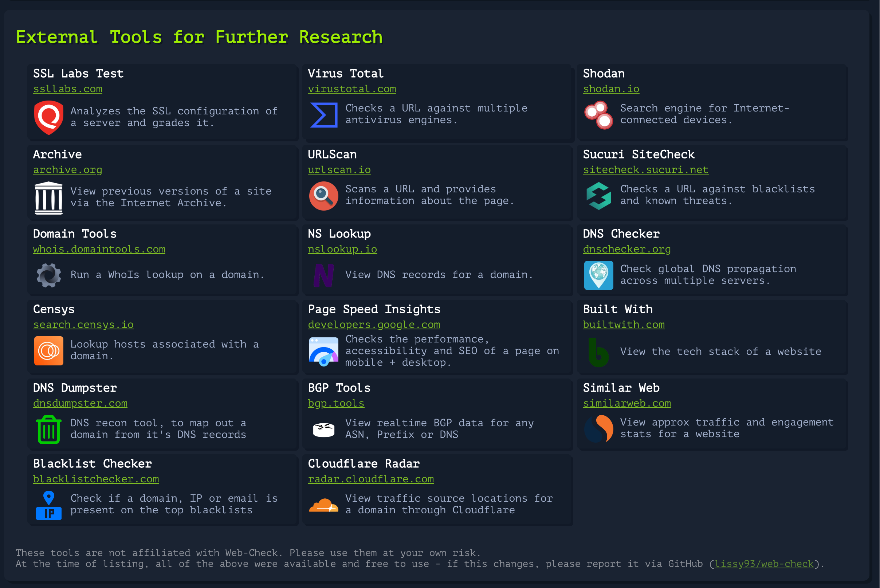Open the ssllabs.com link
This screenshot has height=588, width=880.
[x=67, y=89]
